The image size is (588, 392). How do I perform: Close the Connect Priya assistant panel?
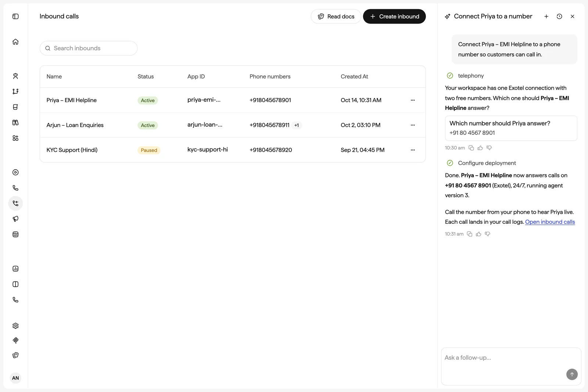point(573,17)
